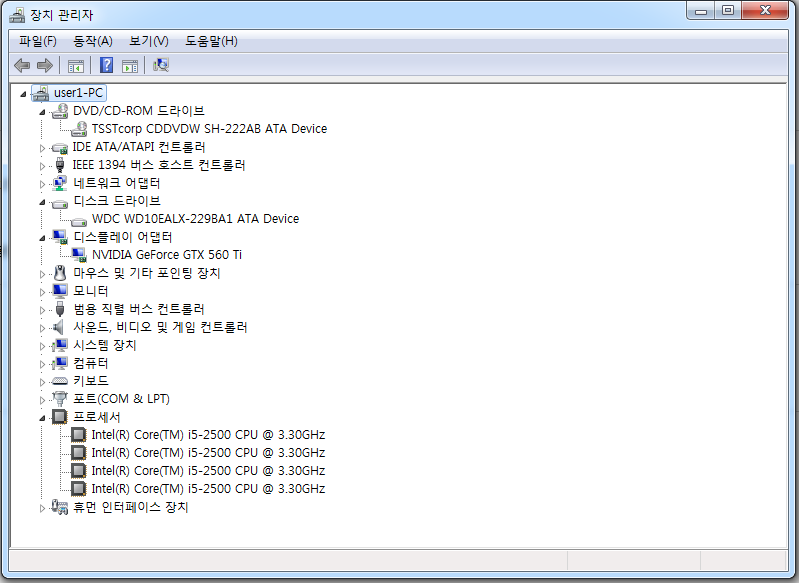
Task: Toggle the show/hide console tree icon
Action: 75,66
